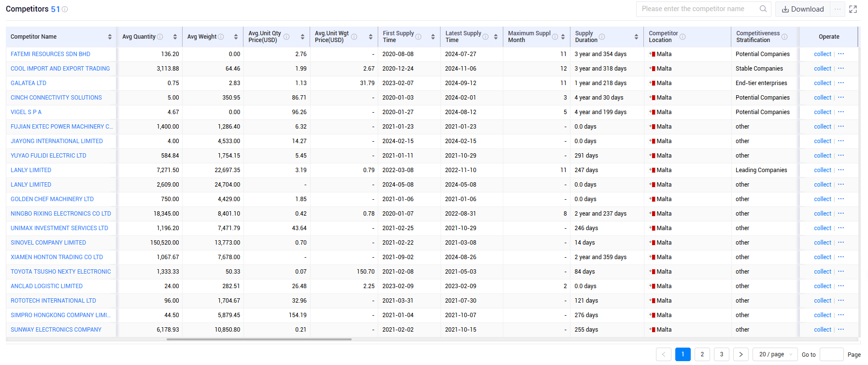Sort by Latest Supply Time column
868x365 pixels.
[x=496, y=37]
